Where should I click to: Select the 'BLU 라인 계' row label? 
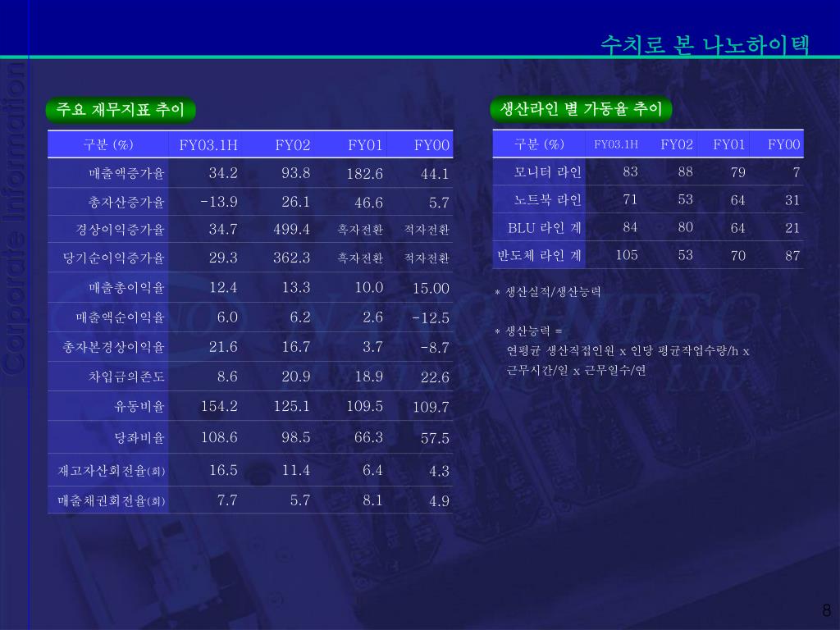[x=545, y=228]
